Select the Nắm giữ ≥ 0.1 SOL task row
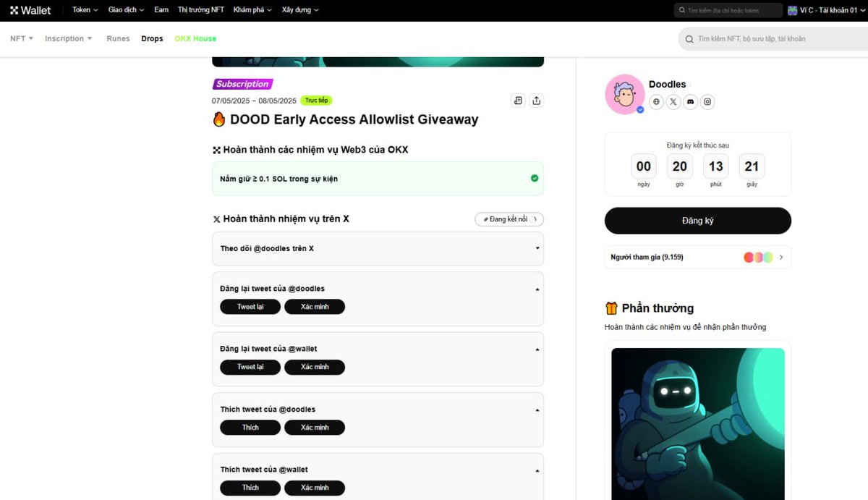Viewport: 868px width, 500px height. click(378, 179)
